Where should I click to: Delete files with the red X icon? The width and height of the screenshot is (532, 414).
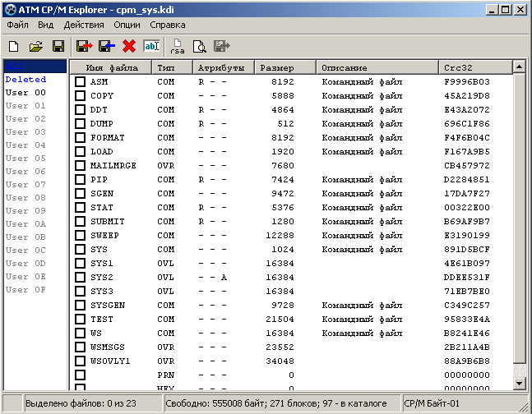pyautogui.click(x=129, y=46)
